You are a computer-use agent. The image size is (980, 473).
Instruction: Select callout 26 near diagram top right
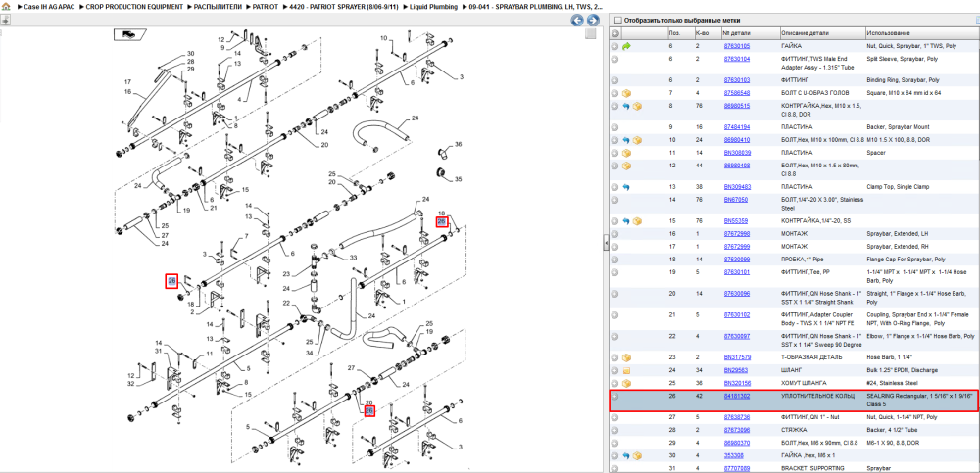pyautogui.click(x=441, y=222)
